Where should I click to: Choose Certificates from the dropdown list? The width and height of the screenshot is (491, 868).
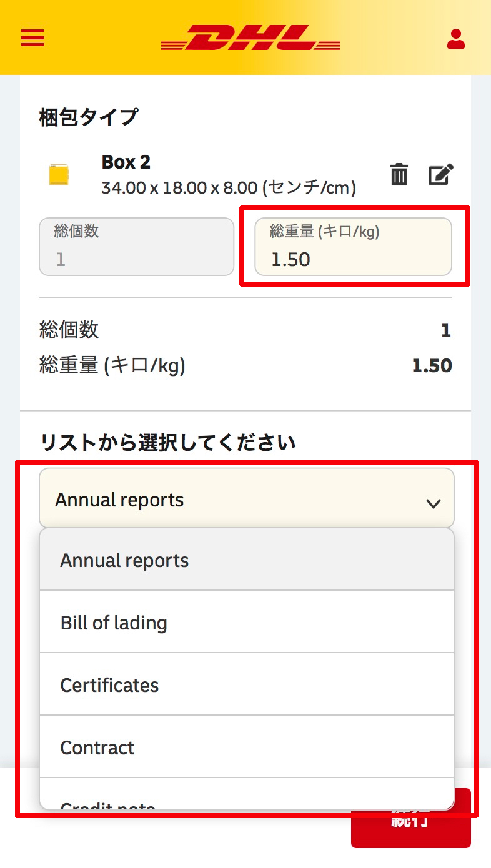(246, 685)
